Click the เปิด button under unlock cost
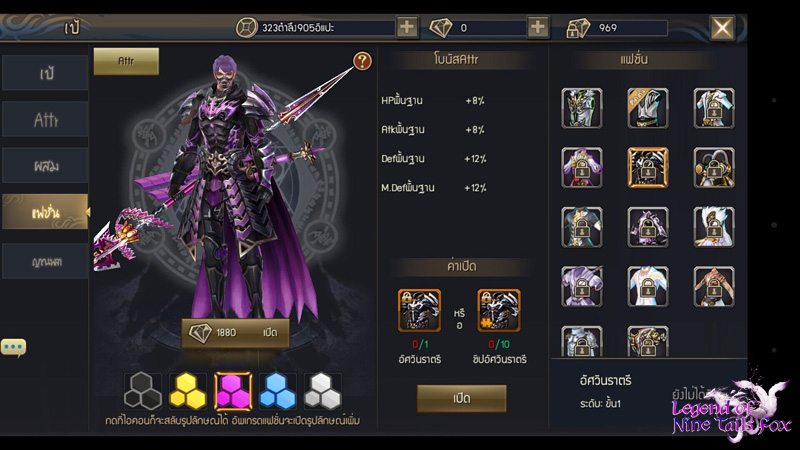The height and width of the screenshot is (450, 800). [462, 398]
